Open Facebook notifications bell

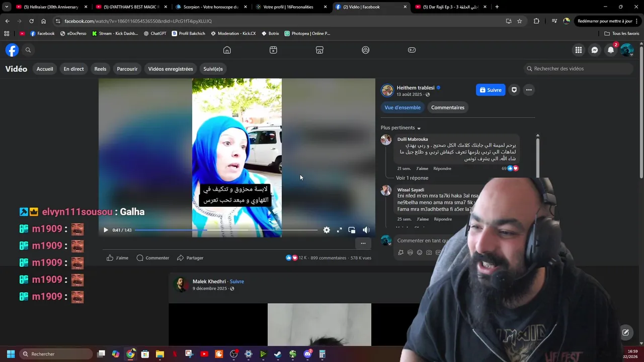[x=610, y=50]
